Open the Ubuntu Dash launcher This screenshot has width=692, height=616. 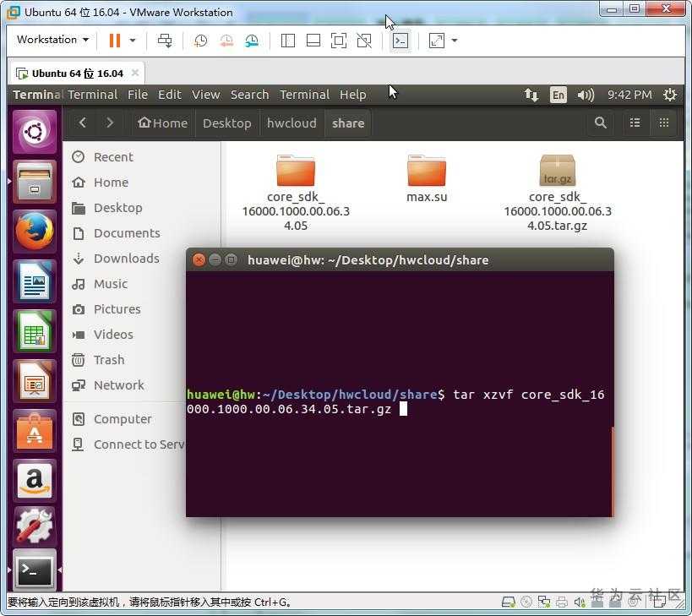(35, 132)
